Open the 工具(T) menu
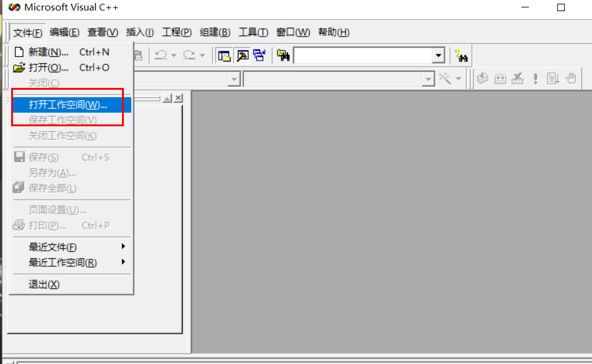Image resolution: width=592 pixels, height=364 pixels. pos(253,32)
